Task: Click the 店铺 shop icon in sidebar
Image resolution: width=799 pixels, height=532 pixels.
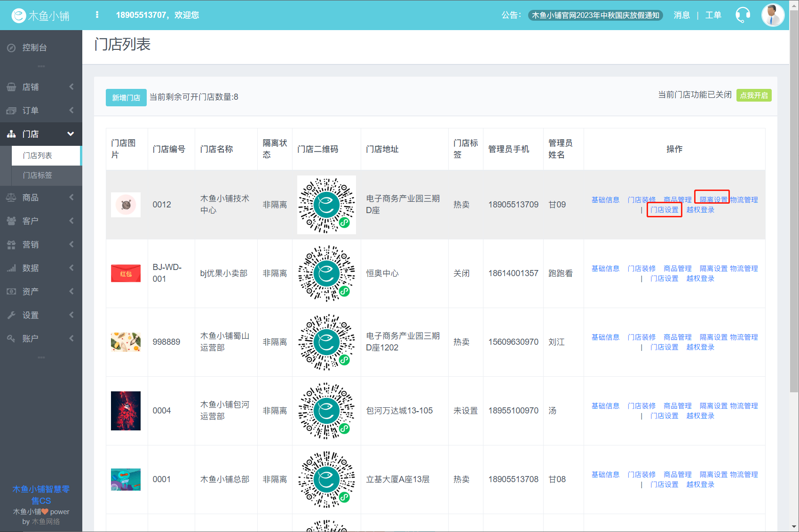Action: tap(11, 87)
